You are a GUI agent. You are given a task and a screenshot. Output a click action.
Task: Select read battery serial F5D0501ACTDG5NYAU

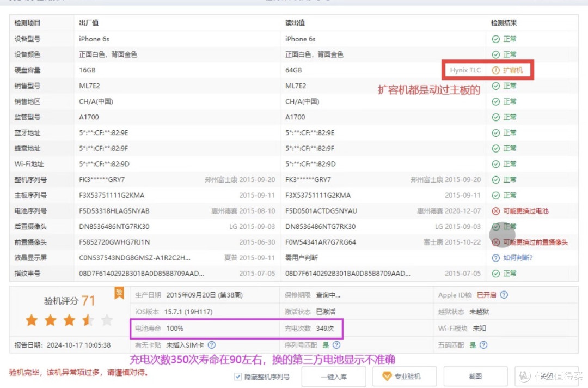tap(321, 211)
